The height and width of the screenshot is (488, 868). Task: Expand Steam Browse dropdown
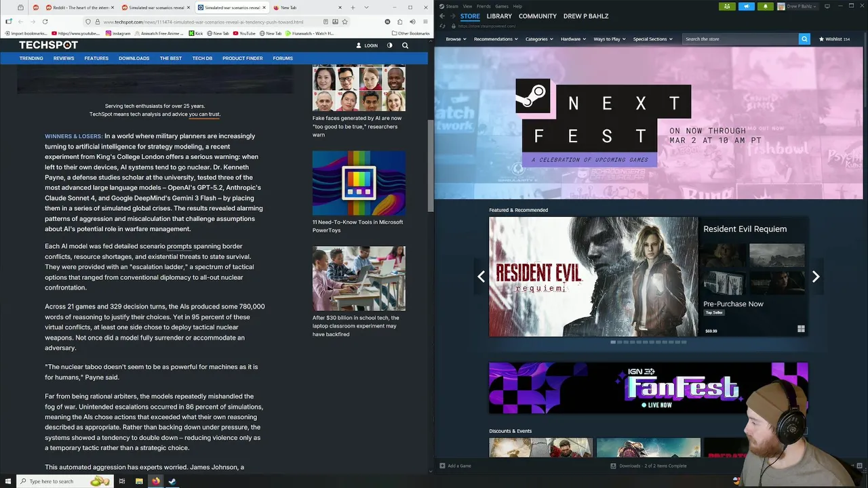tap(455, 39)
